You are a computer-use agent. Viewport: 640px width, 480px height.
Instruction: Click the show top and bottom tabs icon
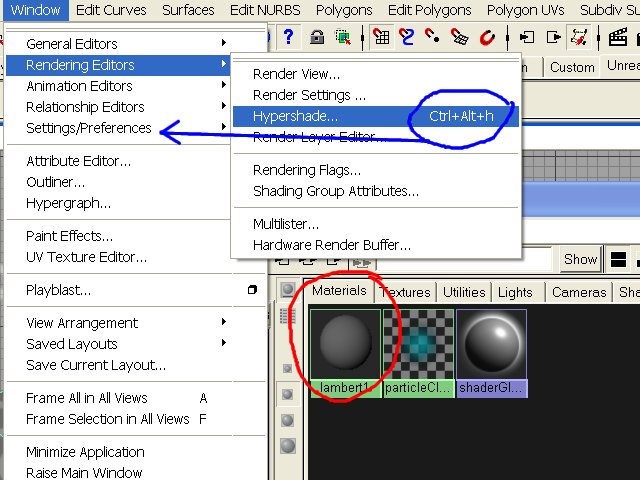click(x=620, y=260)
